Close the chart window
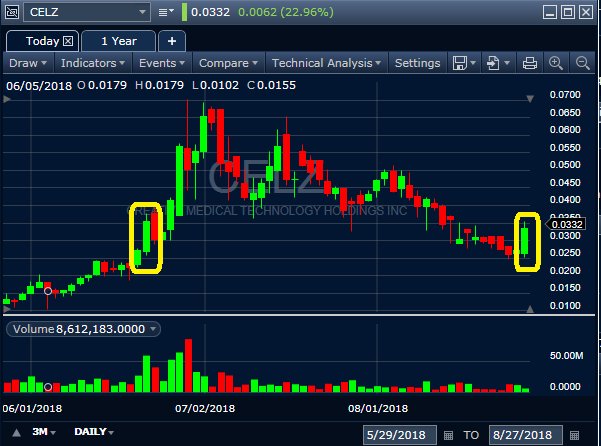 [x=586, y=12]
